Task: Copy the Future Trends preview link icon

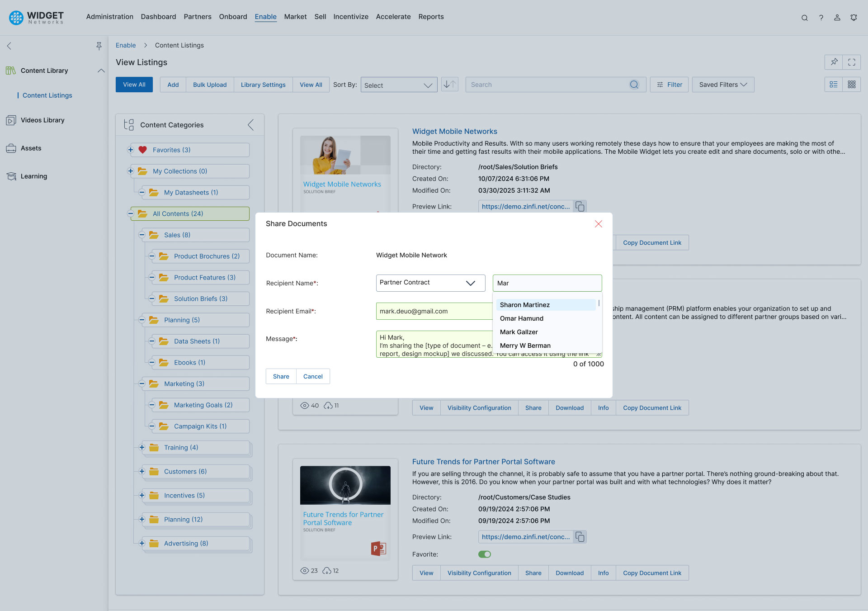Action: click(x=580, y=537)
